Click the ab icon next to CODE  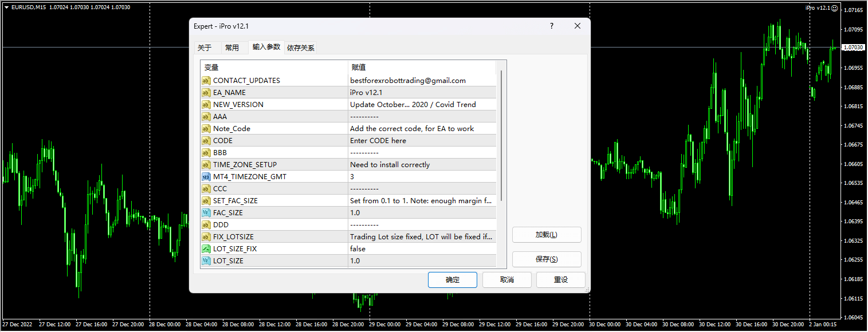pyautogui.click(x=206, y=140)
